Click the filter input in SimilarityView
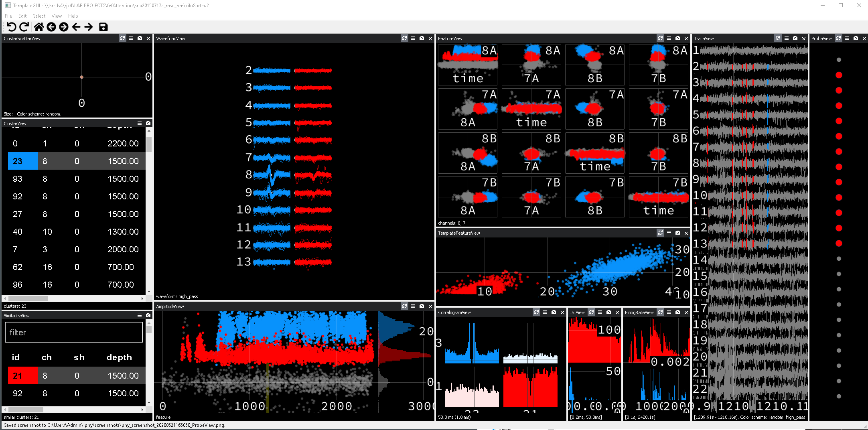 73,332
